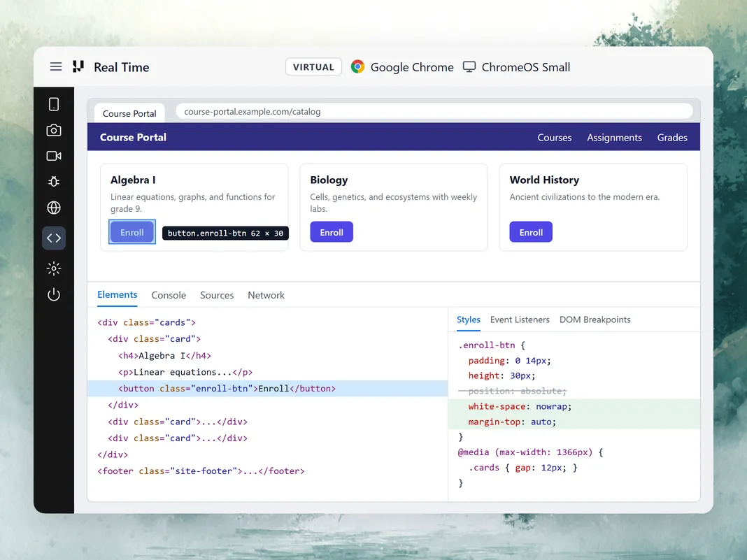Open settings via the gear icon
Image resolution: width=747 pixels, height=560 pixels.
tap(54, 268)
